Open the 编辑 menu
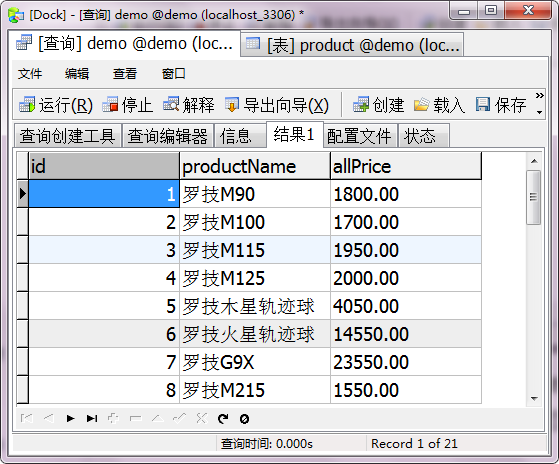Screen dimensions: 559x464 (77, 74)
